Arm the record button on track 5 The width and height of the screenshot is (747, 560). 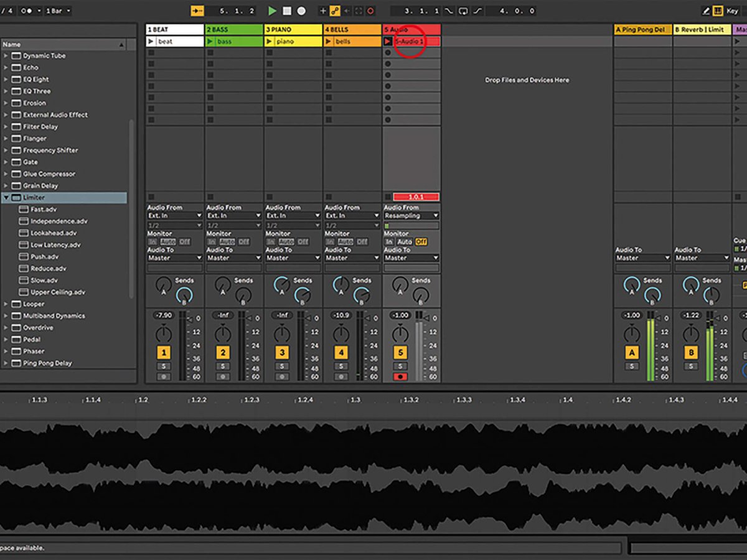[x=399, y=376]
